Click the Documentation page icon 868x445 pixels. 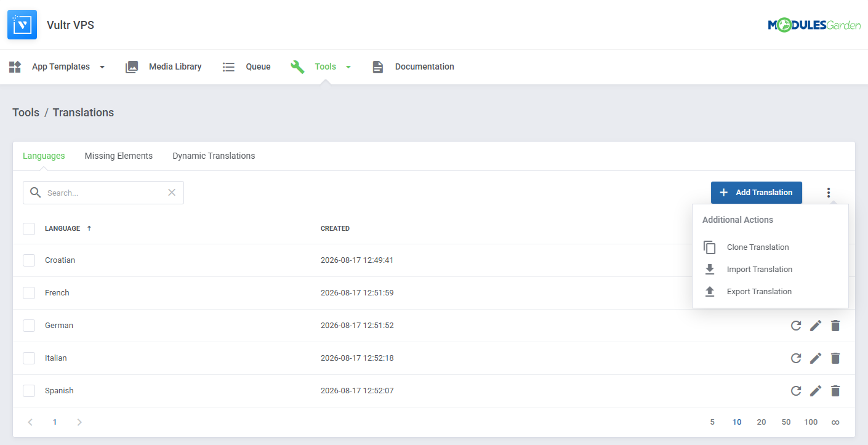[x=377, y=67]
